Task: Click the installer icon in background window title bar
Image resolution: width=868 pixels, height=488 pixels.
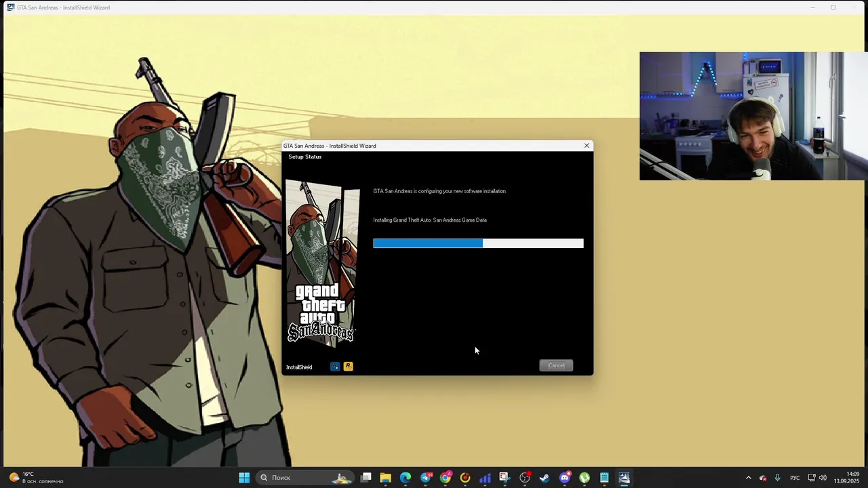Action: (11, 7)
